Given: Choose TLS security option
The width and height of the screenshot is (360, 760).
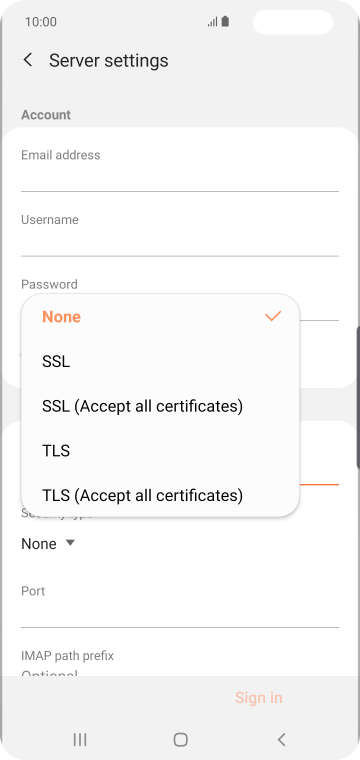Looking at the screenshot, I should 160,451.
